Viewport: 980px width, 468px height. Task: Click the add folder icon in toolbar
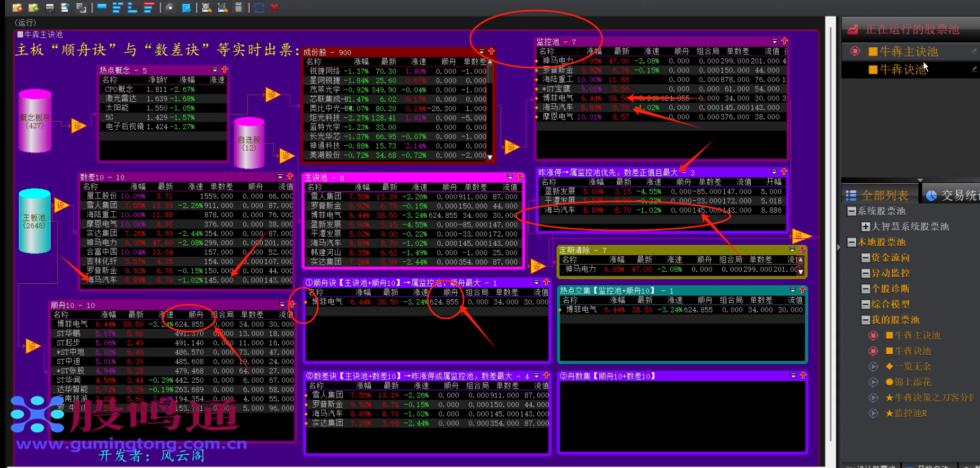click(17, 8)
